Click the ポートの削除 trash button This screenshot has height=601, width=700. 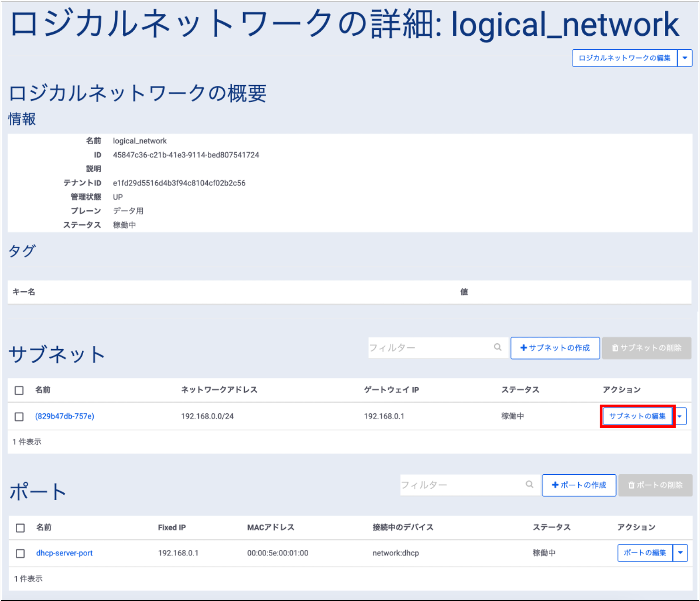[655, 485]
